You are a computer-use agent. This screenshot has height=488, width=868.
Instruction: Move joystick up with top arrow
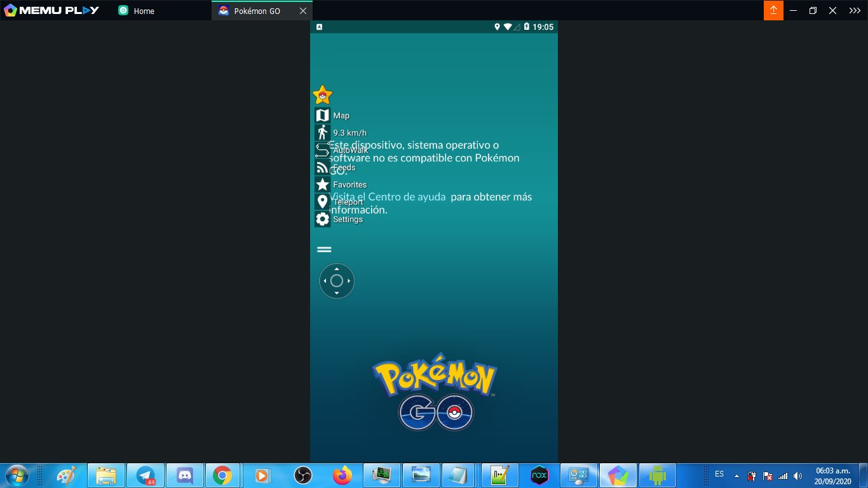click(x=337, y=269)
